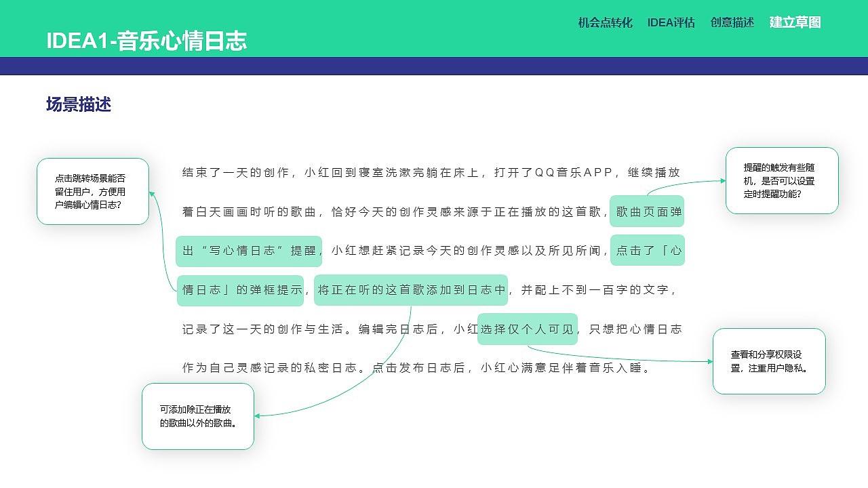Click the line starting 记录了这一天的创作与生活

click(432, 329)
